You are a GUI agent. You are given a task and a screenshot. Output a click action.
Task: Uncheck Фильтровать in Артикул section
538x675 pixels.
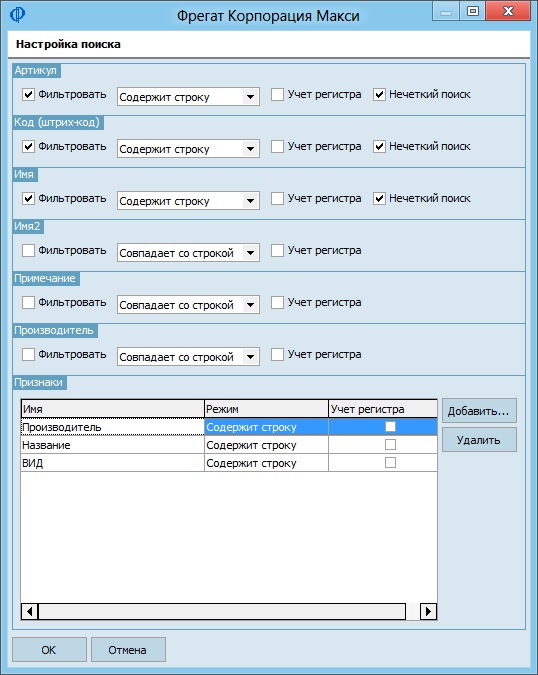click(28, 94)
